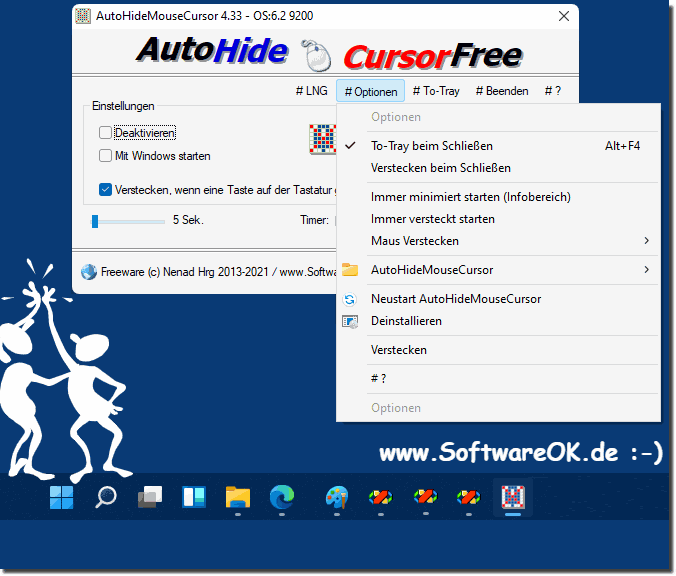This screenshot has height=576, width=676.
Task: Open Paint palette icon on taskbar
Action: pyautogui.click(x=337, y=497)
